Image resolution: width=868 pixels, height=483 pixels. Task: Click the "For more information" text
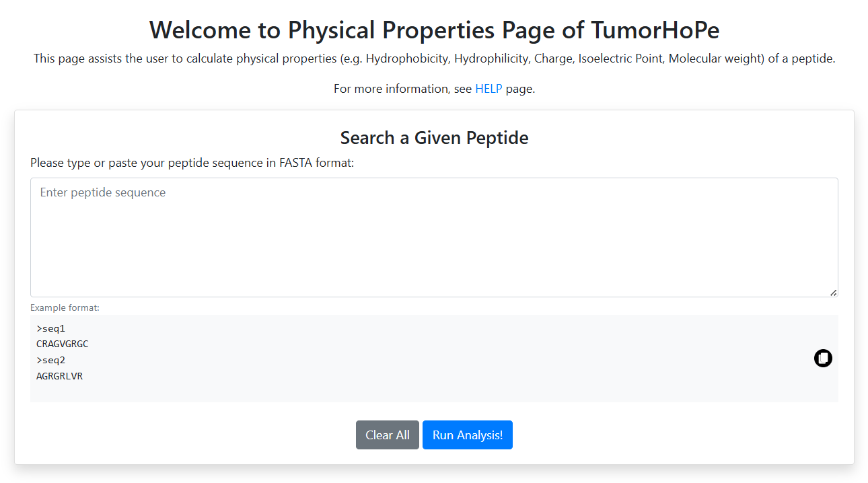point(402,89)
